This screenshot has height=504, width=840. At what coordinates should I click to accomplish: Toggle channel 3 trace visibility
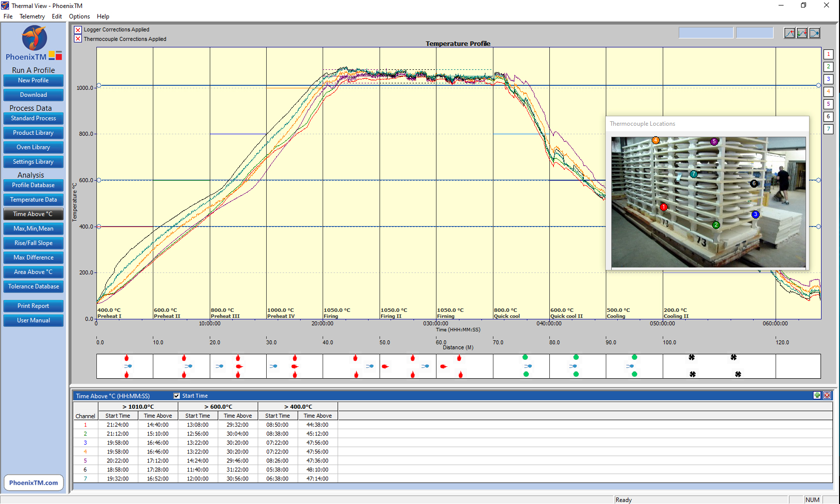(829, 79)
